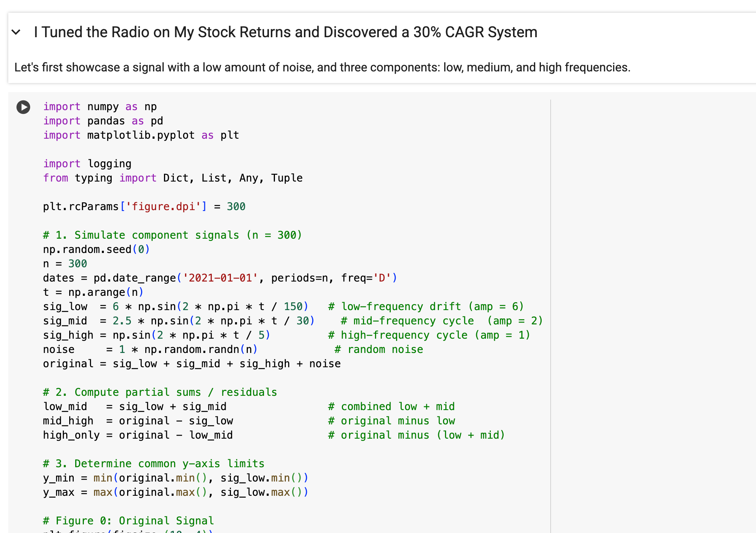The height and width of the screenshot is (533, 756).
Task: Select the intro text about signal components
Action: pos(322,67)
